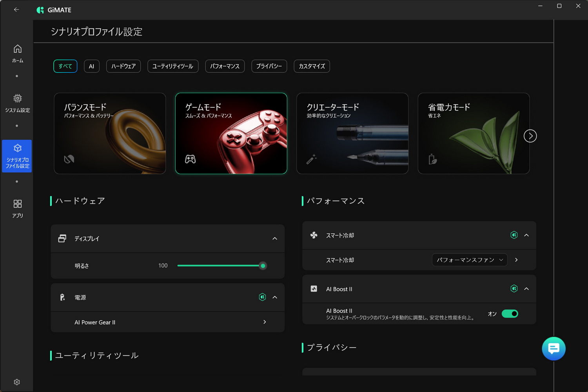This screenshot has height=392, width=588.
Task: Select the AI filter tab
Action: 91,66
